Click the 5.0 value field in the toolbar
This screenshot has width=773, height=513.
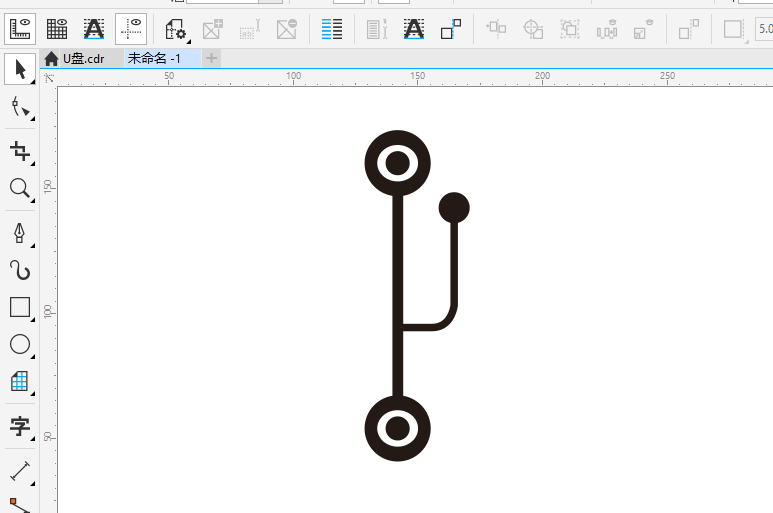pyautogui.click(x=764, y=29)
